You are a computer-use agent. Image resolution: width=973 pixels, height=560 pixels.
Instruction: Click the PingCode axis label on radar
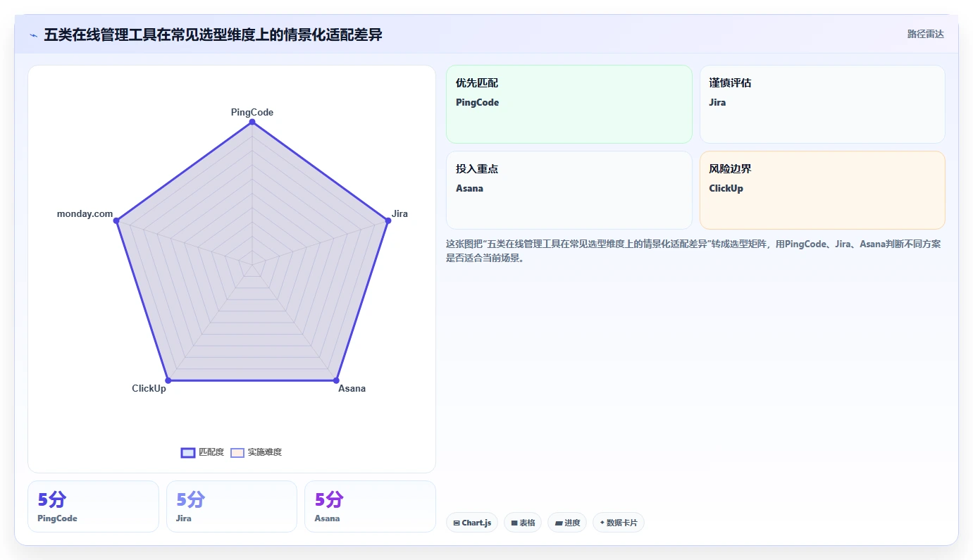tap(252, 112)
